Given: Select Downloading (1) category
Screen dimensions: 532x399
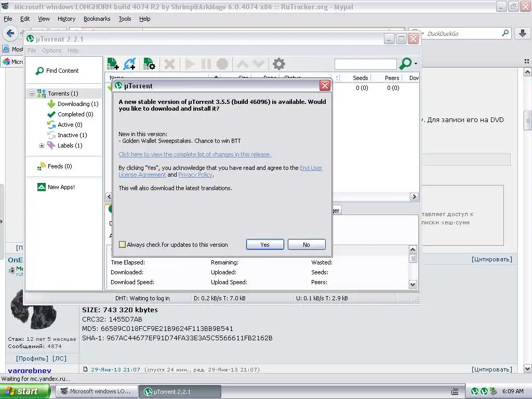Looking at the screenshot, I should (78, 104).
